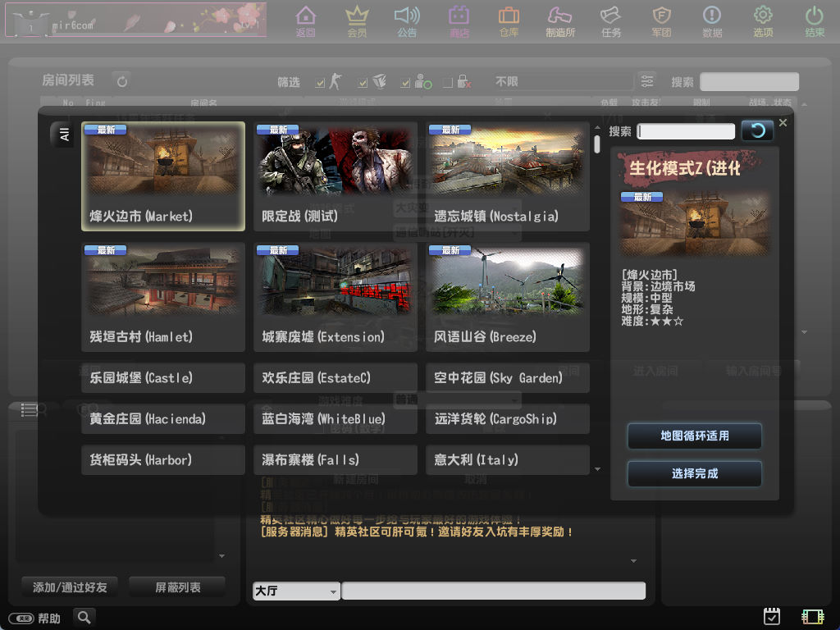Screen dimensions: 840x630
Task: Toggle the locked room filter checkbox
Action: (x=448, y=83)
